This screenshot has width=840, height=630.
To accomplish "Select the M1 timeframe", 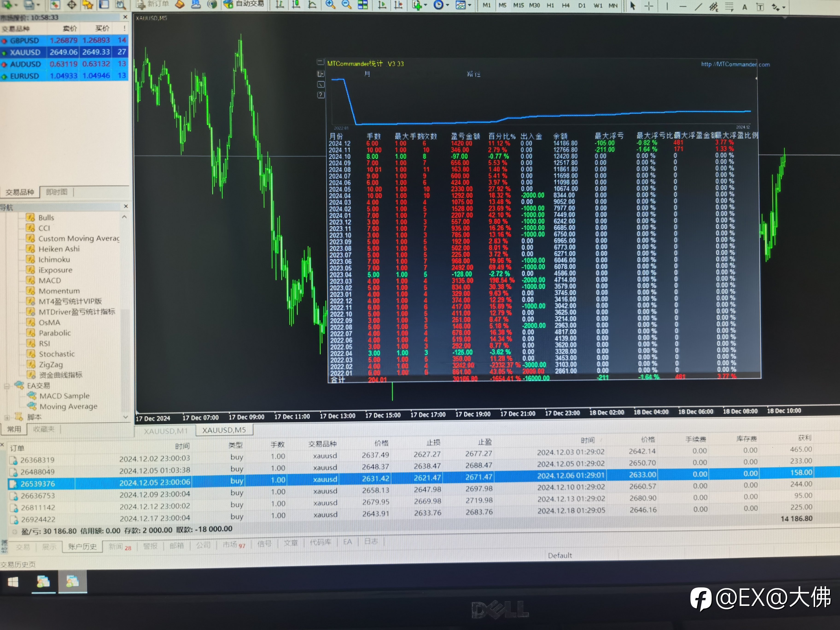I will click(x=487, y=5).
